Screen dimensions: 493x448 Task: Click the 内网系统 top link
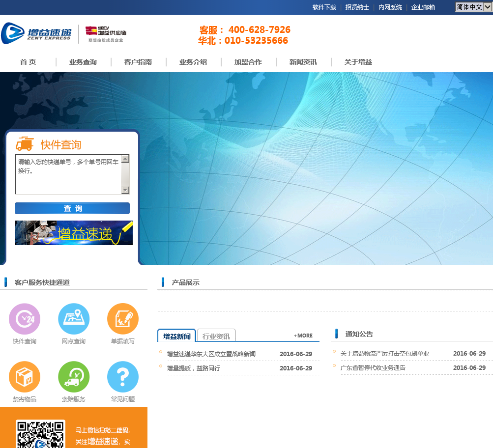click(390, 7)
